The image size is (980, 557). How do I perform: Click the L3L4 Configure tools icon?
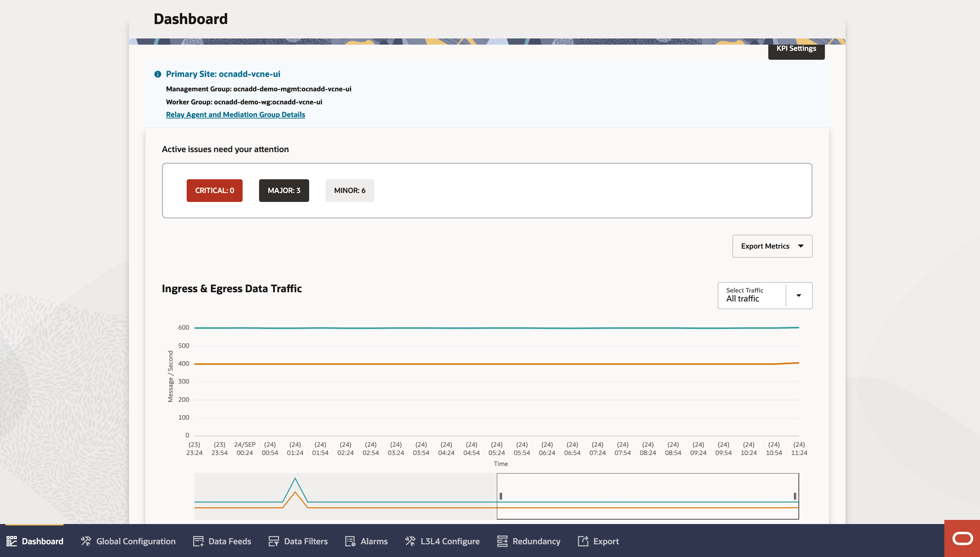pos(410,541)
